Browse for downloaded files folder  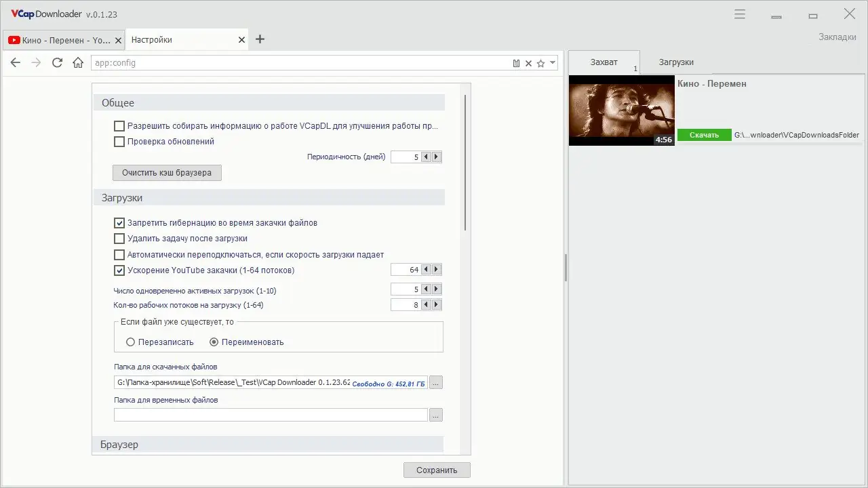tap(436, 383)
